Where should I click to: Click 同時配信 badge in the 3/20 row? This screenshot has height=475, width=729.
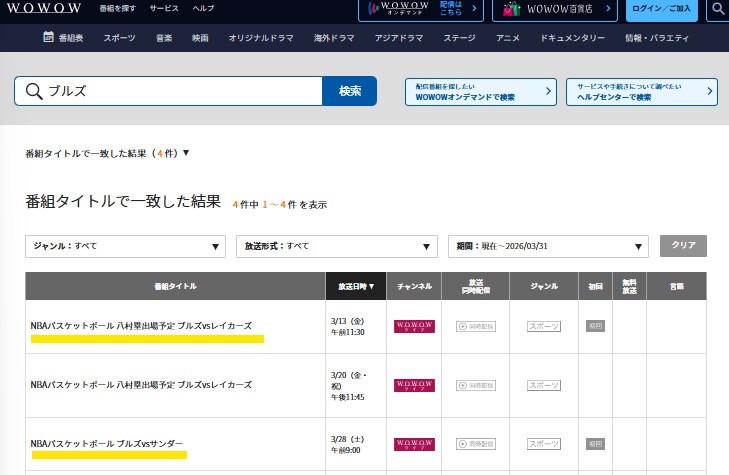[476, 385]
